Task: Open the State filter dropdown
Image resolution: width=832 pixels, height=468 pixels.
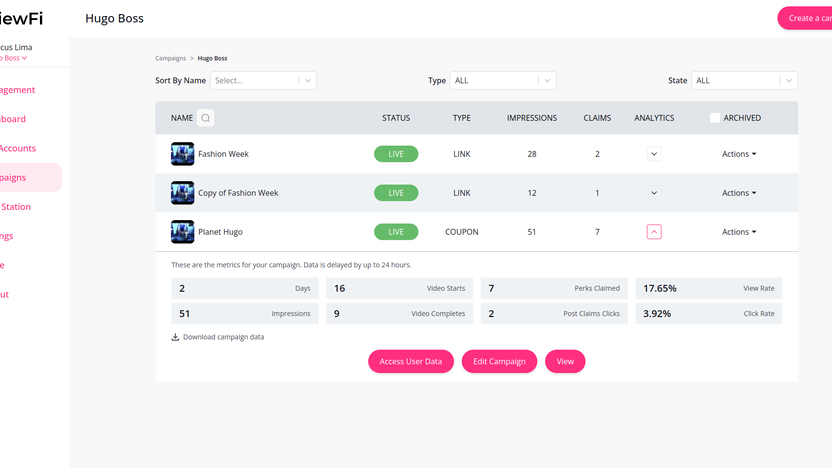Action: 744,81
